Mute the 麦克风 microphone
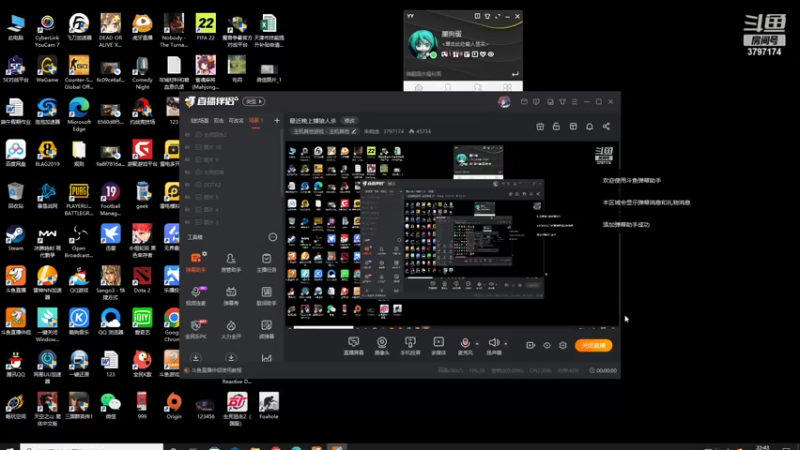The image size is (800, 450). pos(465,345)
